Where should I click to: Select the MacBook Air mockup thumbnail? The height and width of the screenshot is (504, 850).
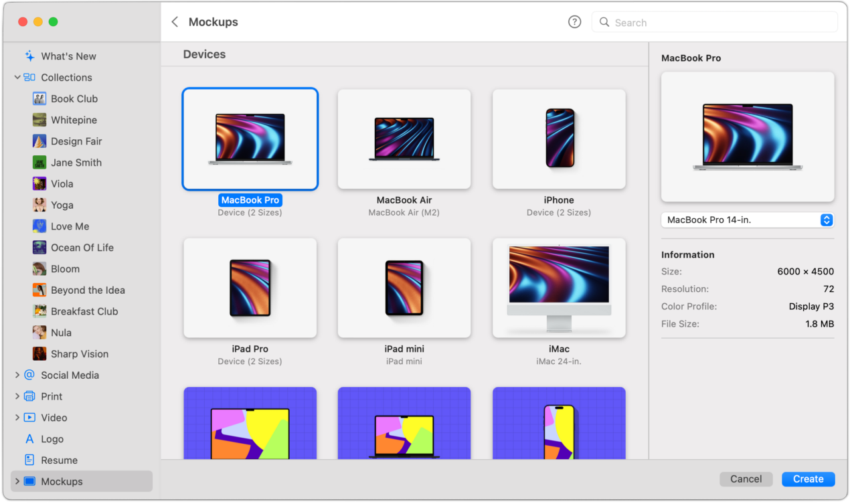click(x=404, y=139)
